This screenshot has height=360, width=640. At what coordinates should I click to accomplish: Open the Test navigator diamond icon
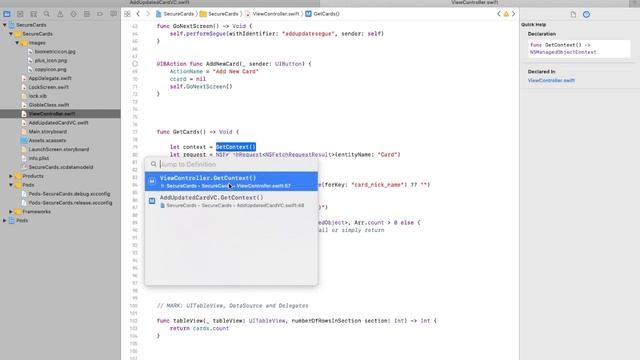tap(73, 14)
